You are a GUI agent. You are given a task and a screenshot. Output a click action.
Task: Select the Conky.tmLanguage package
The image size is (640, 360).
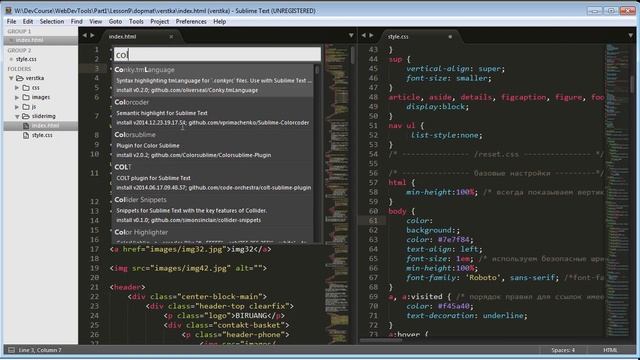(x=213, y=80)
